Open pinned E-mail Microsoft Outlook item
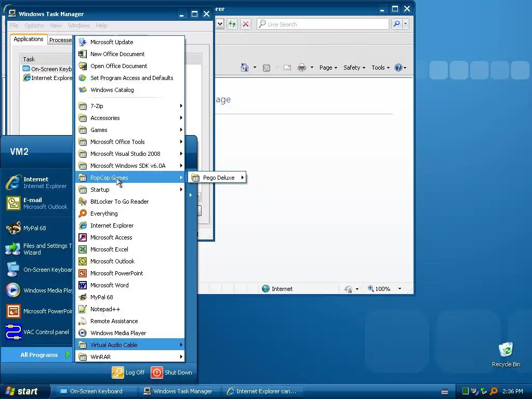532x399 pixels. click(x=37, y=203)
